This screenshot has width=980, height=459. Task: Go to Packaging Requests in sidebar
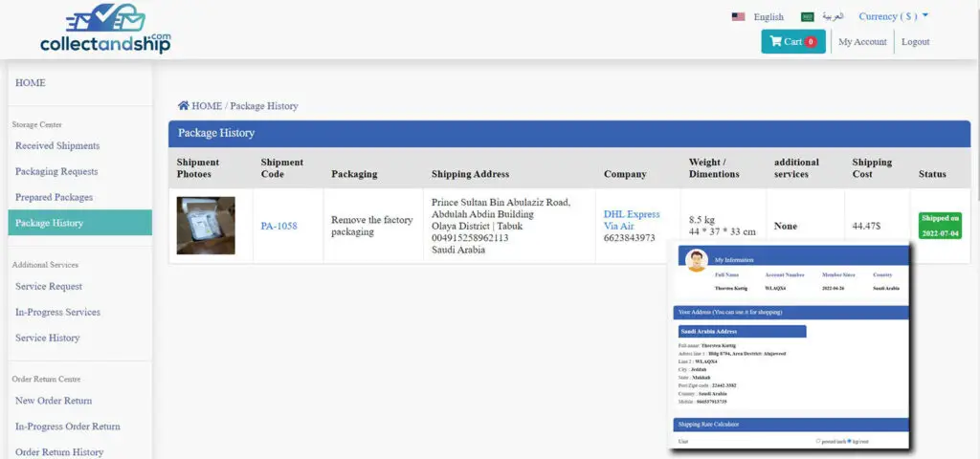point(56,172)
